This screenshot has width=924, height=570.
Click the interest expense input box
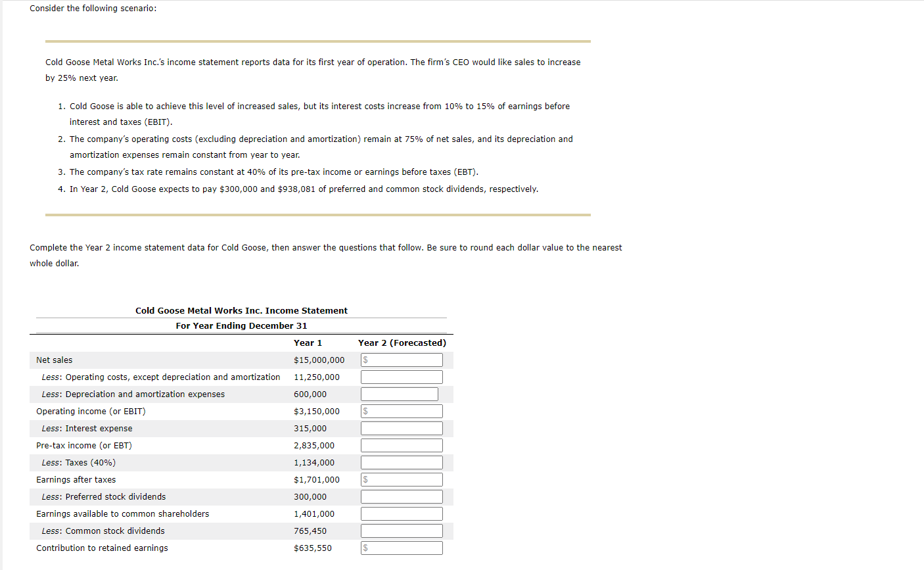401,428
